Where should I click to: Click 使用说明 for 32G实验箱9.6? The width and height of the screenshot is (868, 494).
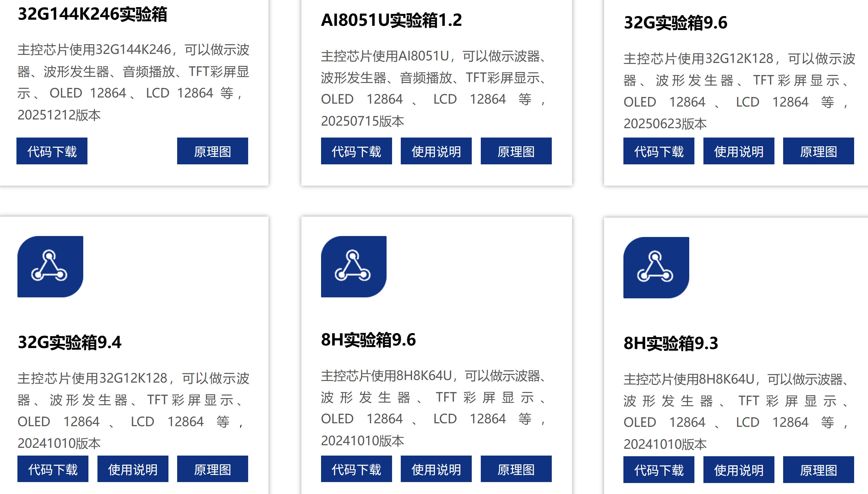tap(739, 151)
